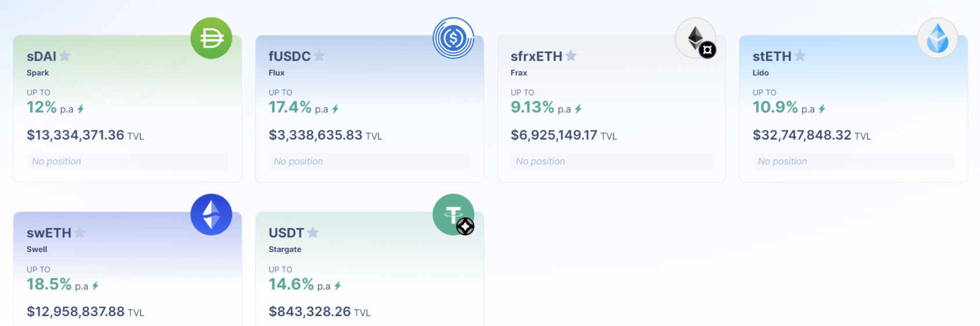Star the stETH vault as favorite

pyautogui.click(x=800, y=56)
